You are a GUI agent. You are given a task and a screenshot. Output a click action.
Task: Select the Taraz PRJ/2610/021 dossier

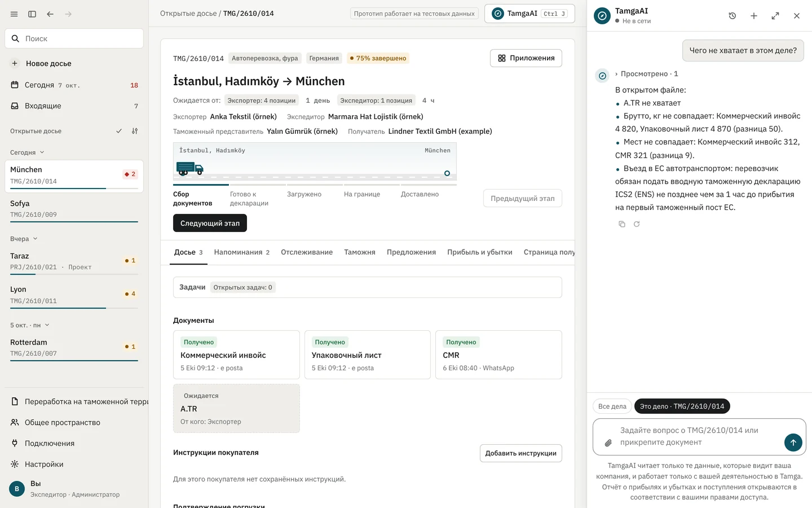74,261
